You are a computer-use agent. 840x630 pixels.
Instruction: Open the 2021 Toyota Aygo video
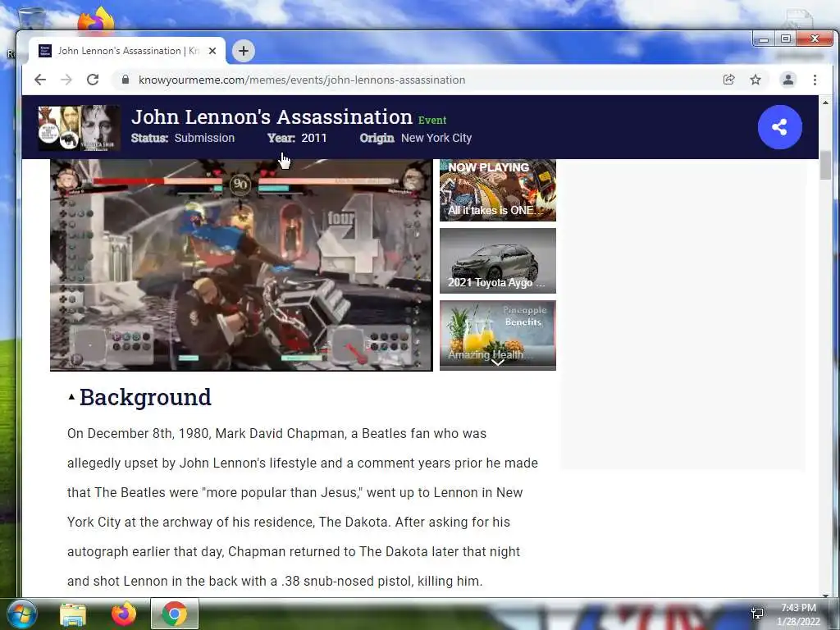pyautogui.click(x=498, y=261)
